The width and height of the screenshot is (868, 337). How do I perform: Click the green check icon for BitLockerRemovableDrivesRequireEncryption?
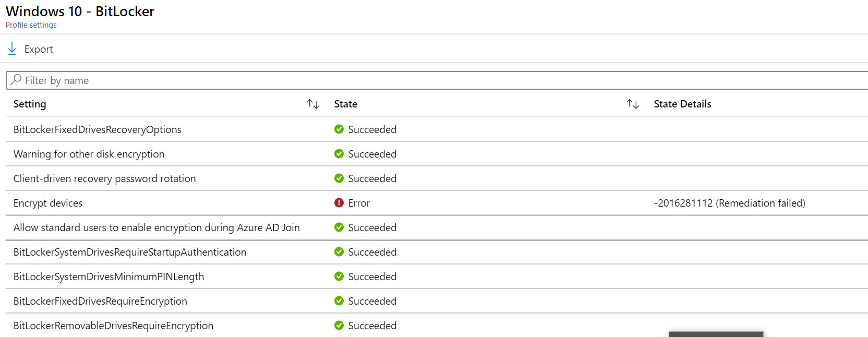(x=340, y=326)
